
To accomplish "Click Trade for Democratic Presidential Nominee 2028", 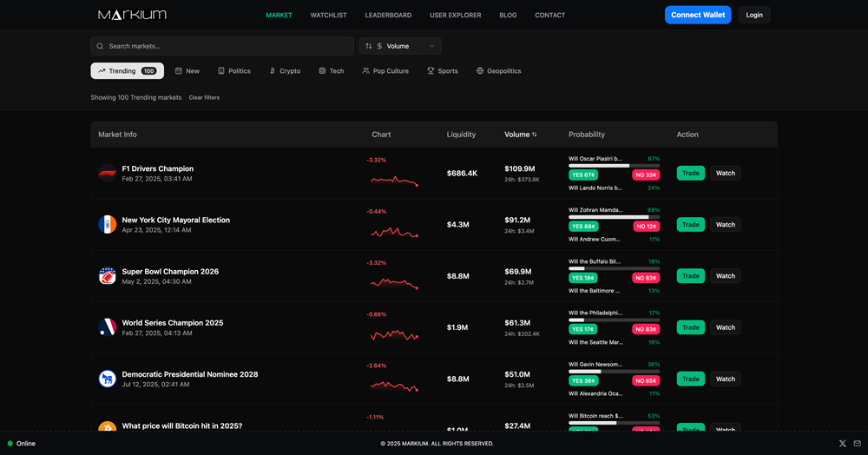I will (690, 379).
